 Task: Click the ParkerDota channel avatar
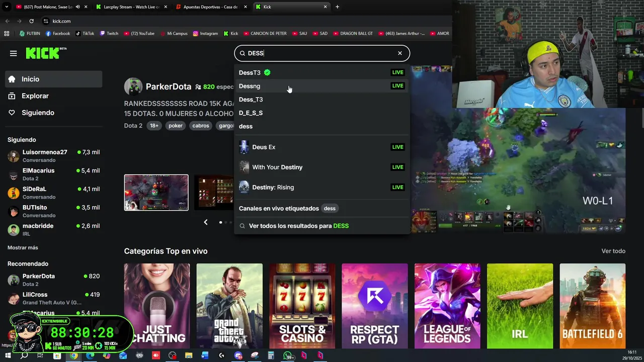pos(133,86)
